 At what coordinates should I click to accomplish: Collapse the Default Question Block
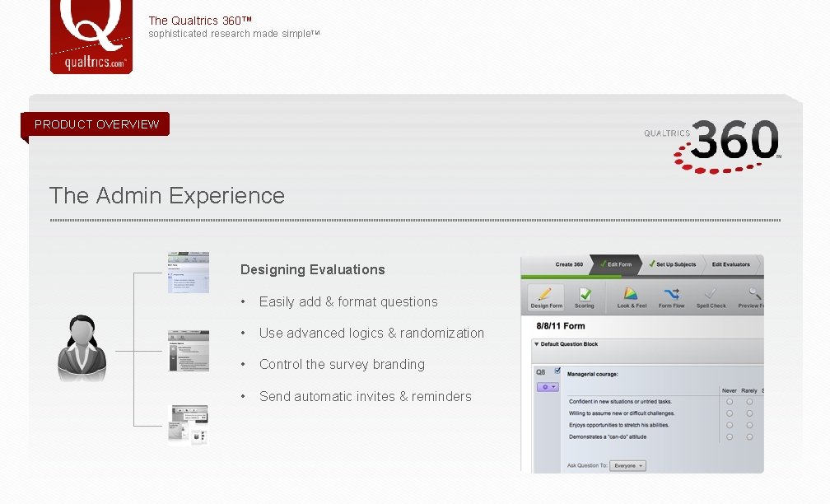pos(536,344)
